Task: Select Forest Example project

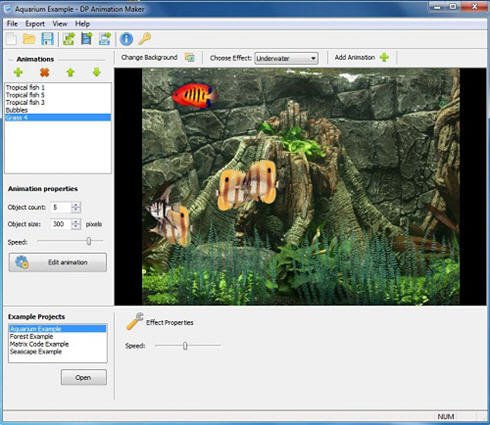Action: [58, 336]
